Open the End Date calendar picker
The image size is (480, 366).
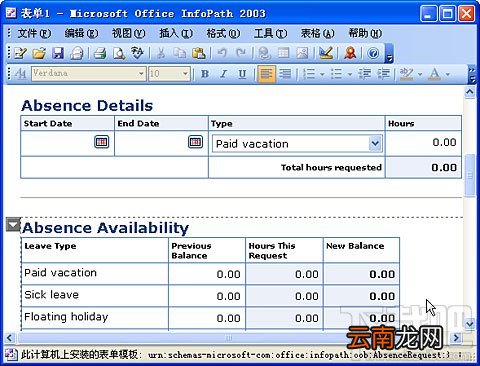click(195, 142)
